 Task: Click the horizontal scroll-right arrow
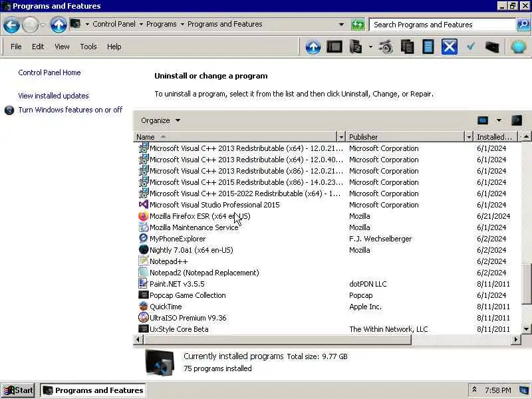click(516, 339)
